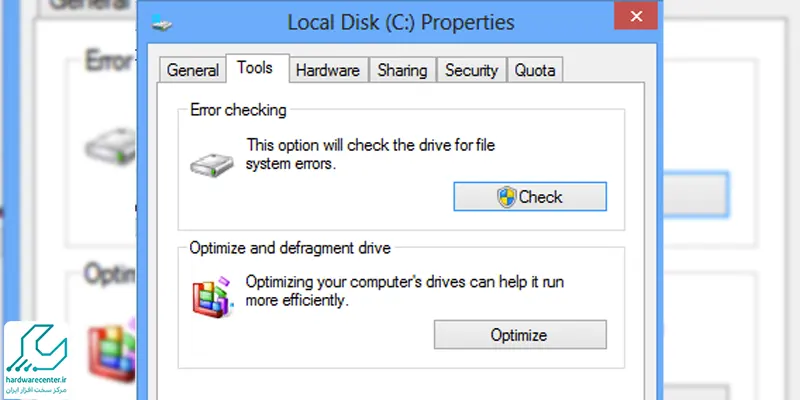Viewport: 800px width, 400px height.
Task: Click the Optimize button
Action: (x=520, y=335)
